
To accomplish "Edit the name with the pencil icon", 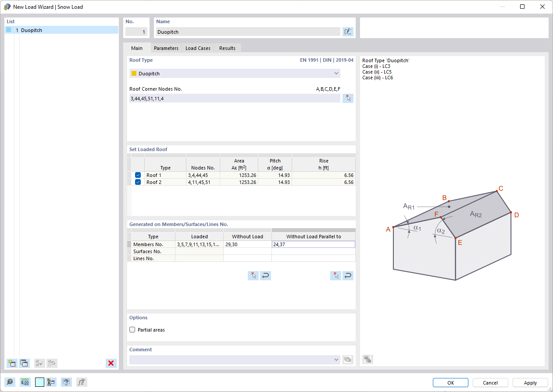I will [x=348, y=32].
